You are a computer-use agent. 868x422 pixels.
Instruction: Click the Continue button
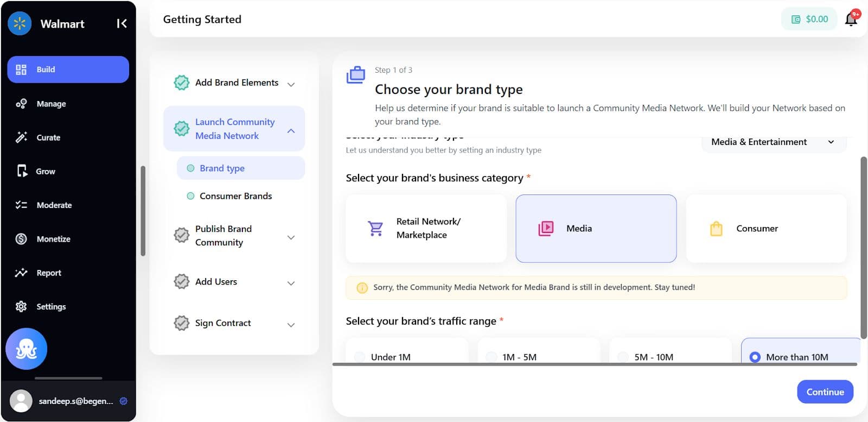(x=825, y=392)
